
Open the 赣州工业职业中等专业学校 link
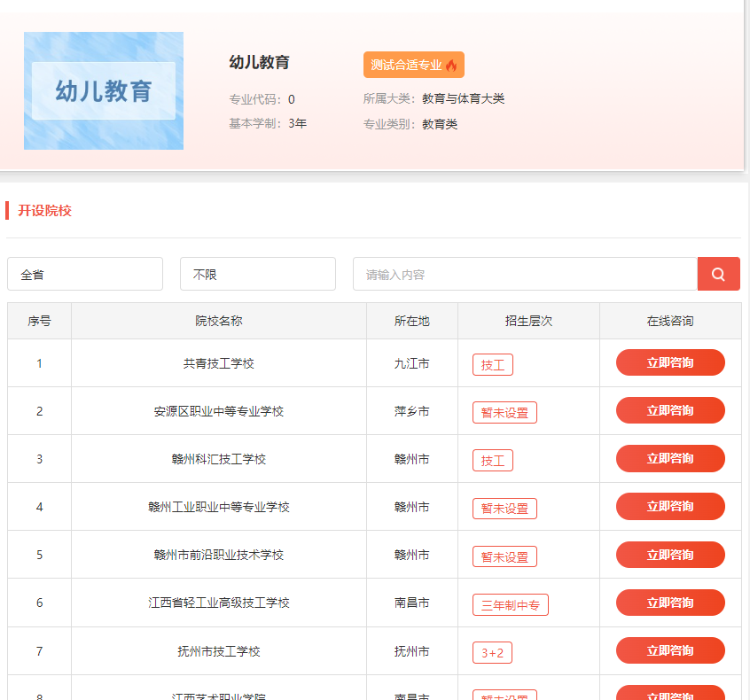(219, 506)
